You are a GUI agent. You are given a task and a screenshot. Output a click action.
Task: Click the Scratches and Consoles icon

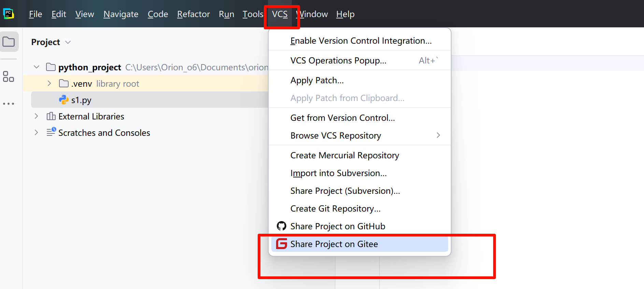[51, 132]
